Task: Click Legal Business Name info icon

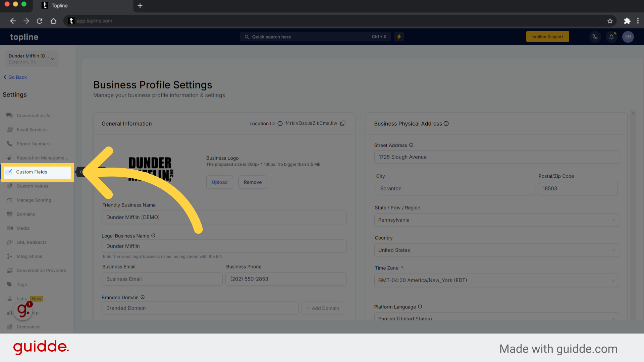Action: pyautogui.click(x=153, y=236)
